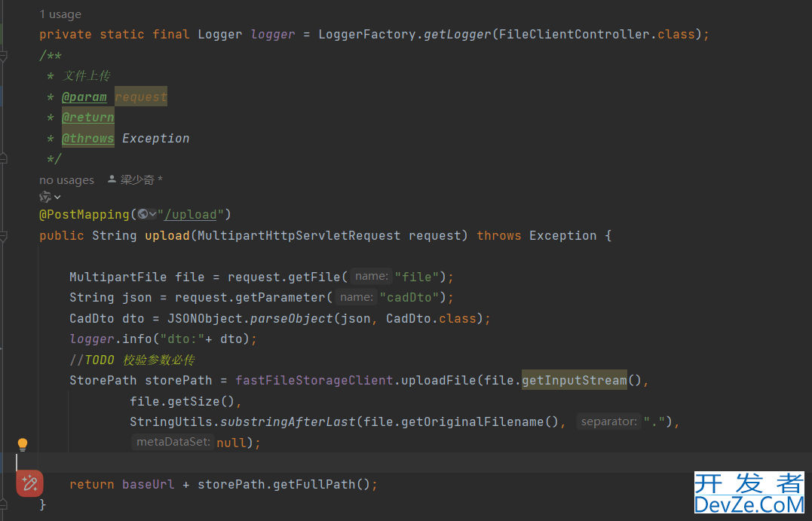
Task: Click the null argument after metaDataSet
Action: [231, 443]
